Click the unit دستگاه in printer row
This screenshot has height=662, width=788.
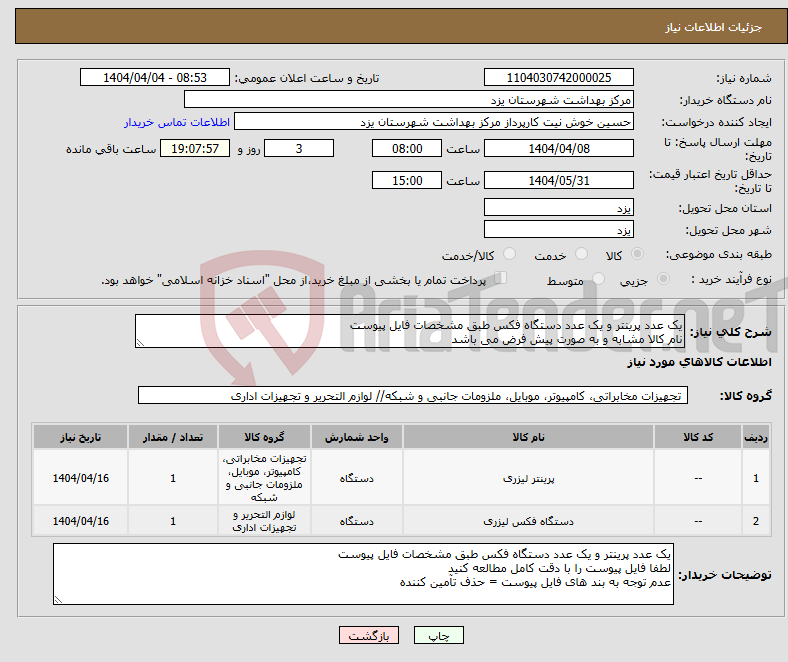pyautogui.click(x=356, y=478)
